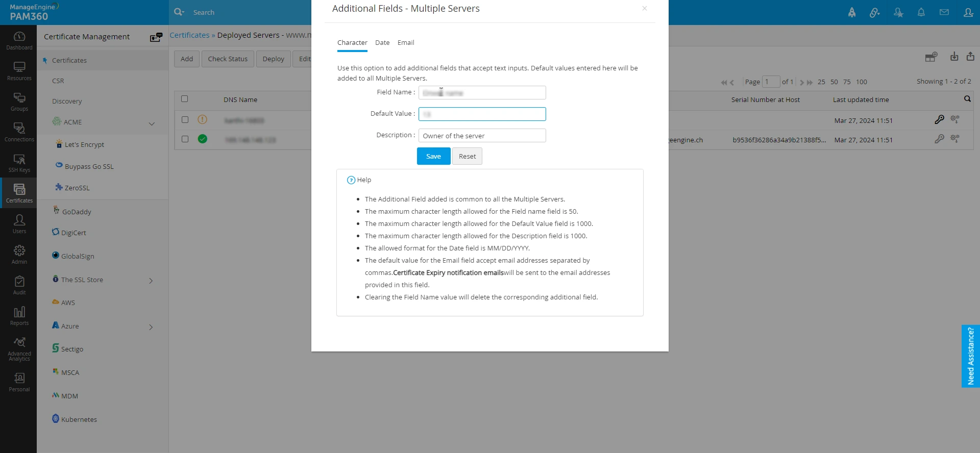The image size is (980, 453).
Task: Click the notifications bell icon
Action: pos(921,12)
